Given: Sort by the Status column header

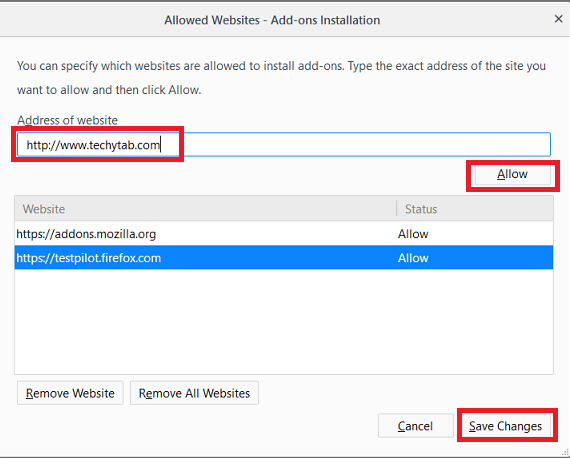Looking at the screenshot, I should tap(475, 209).
